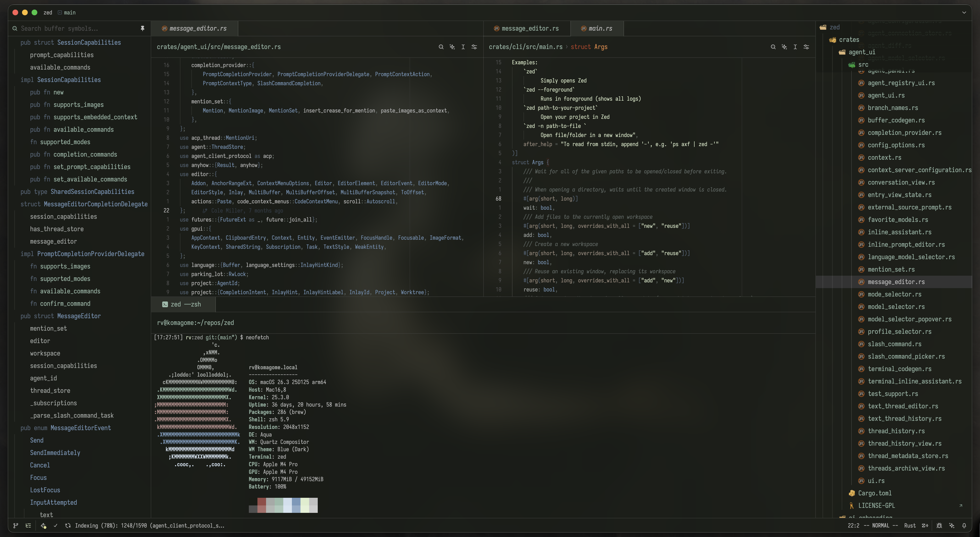The image size is (980, 537).
Task: Open the agent panel sparkle icon in status bar
Action: pos(952,526)
